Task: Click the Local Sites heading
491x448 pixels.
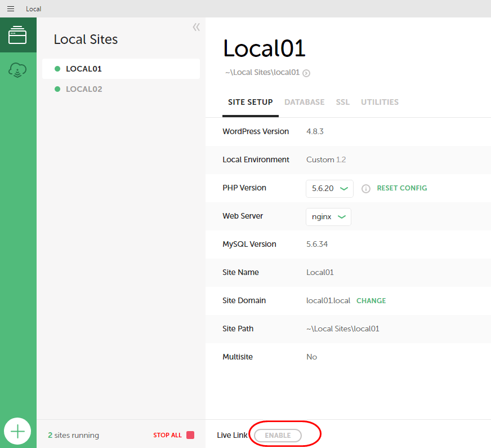Action: coord(86,39)
